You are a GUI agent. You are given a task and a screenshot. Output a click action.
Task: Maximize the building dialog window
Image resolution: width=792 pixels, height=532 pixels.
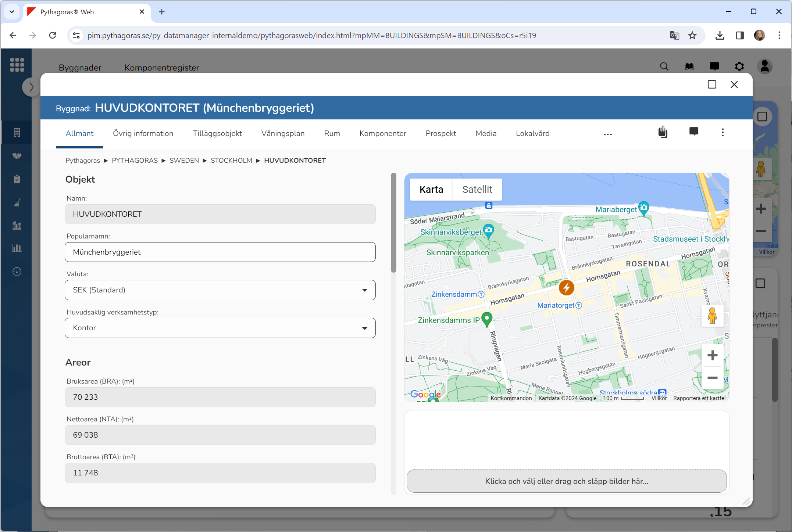coord(712,85)
